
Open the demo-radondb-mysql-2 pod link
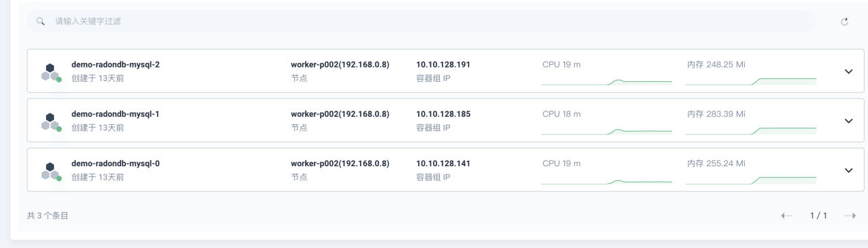tap(116, 65)
